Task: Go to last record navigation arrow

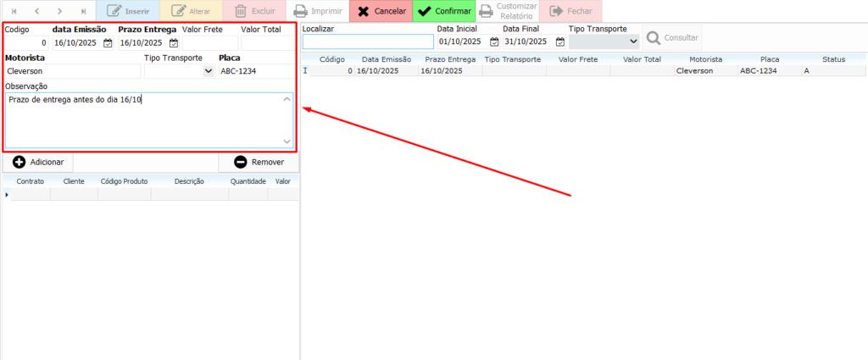Action: point(83,11)
